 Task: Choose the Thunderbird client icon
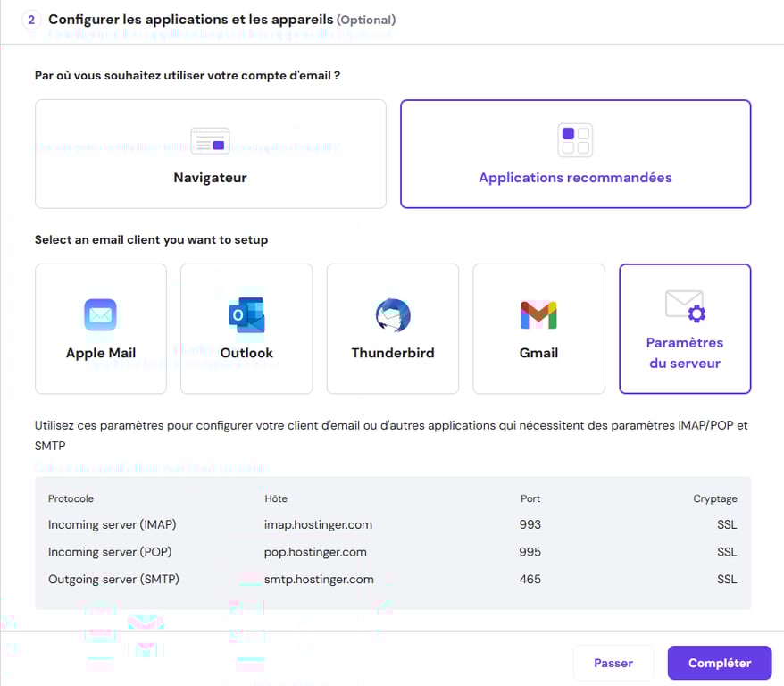pos(392,314)
